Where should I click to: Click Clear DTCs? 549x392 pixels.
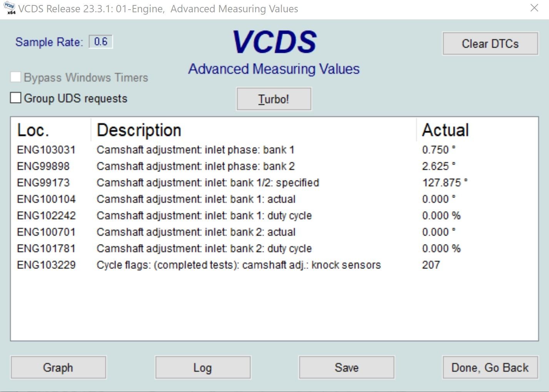(490, 43)
